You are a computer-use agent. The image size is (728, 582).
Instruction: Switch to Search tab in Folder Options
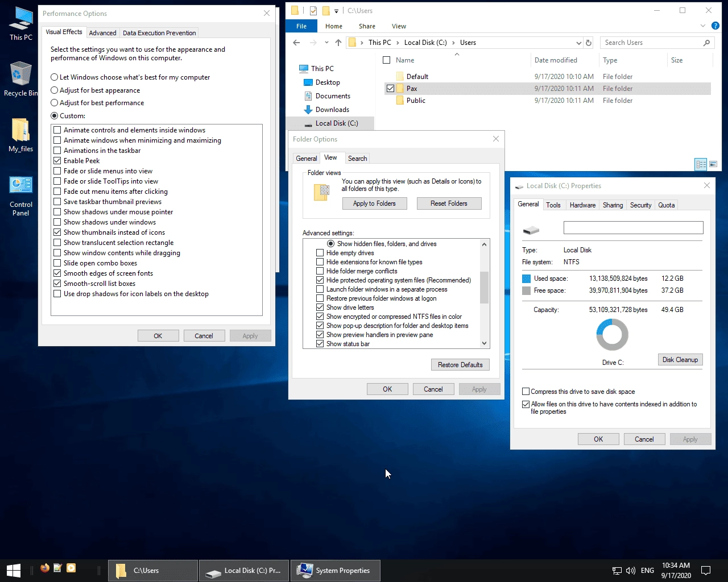pyautogui.click(x=357, y=159)
